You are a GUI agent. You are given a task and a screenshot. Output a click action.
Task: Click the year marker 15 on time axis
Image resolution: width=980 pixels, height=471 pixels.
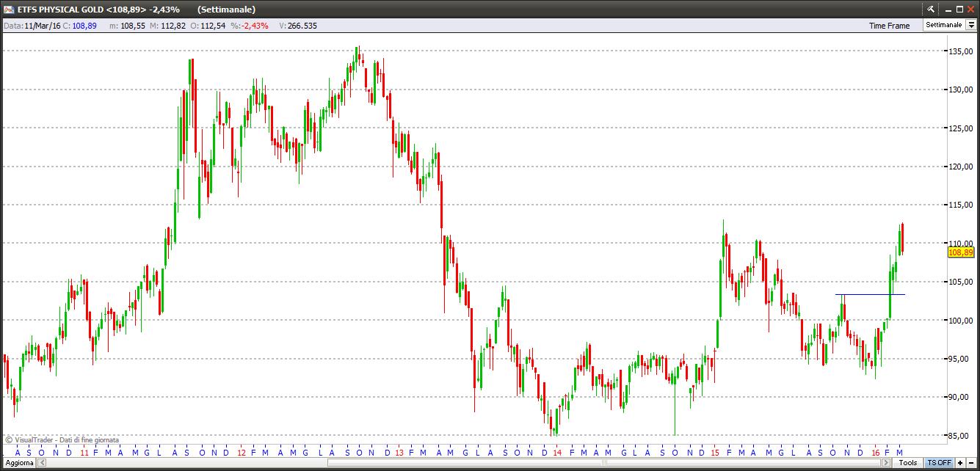(x=715, y=453)
